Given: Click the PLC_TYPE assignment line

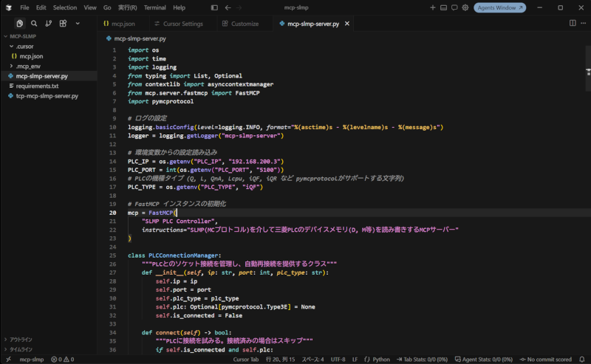Looking at the screenshot, I should (195, 187).
